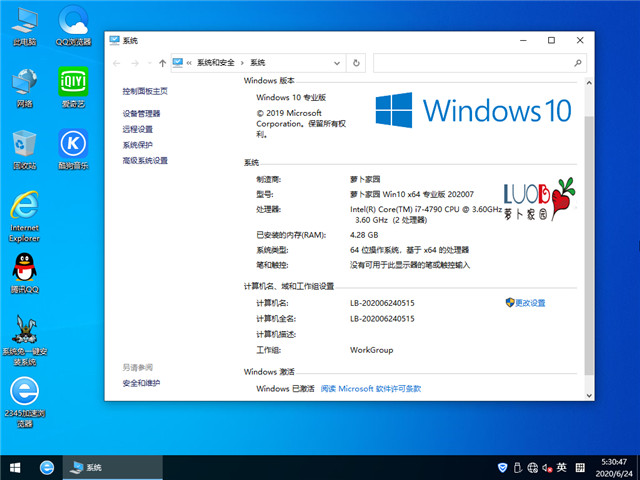Click the refresh button beside address bar

coord(358,63)
